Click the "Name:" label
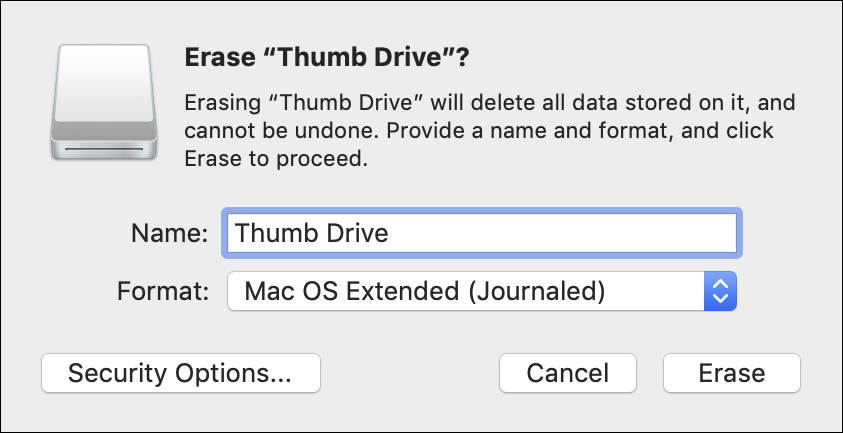843x433 pixels. pyautogui.click(x=169, y=233)
